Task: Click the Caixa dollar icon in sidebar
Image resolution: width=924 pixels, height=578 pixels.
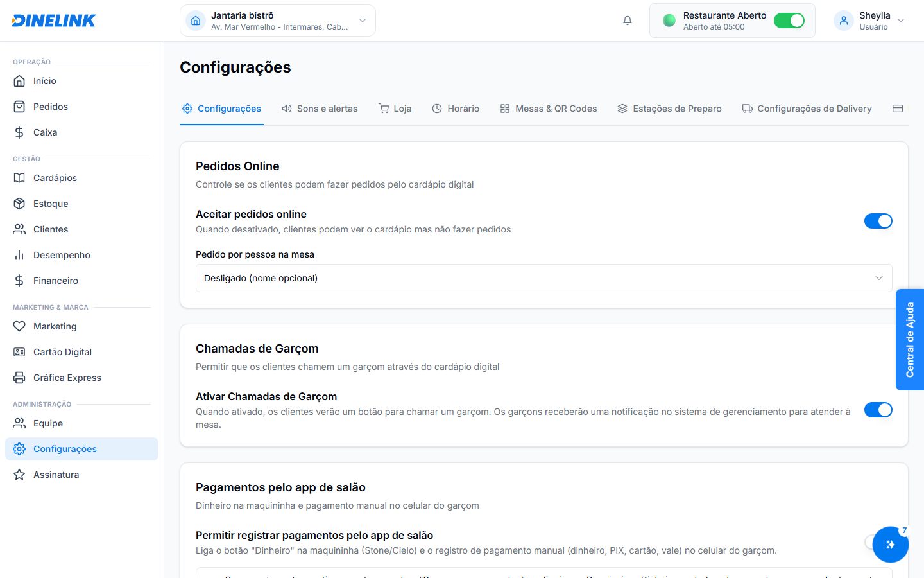Action: [x=19, y=132]
